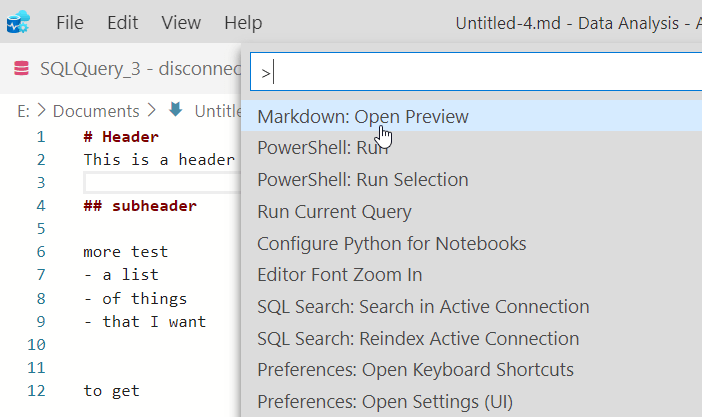The height and width of the screenshot is (417, 702).
Task: Select PowerShell: Run Selection command
Action: 363,180
